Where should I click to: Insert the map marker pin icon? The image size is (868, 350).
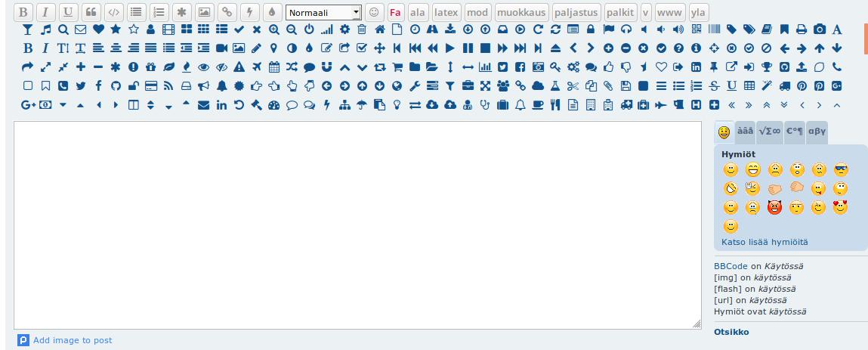point(273,48)
